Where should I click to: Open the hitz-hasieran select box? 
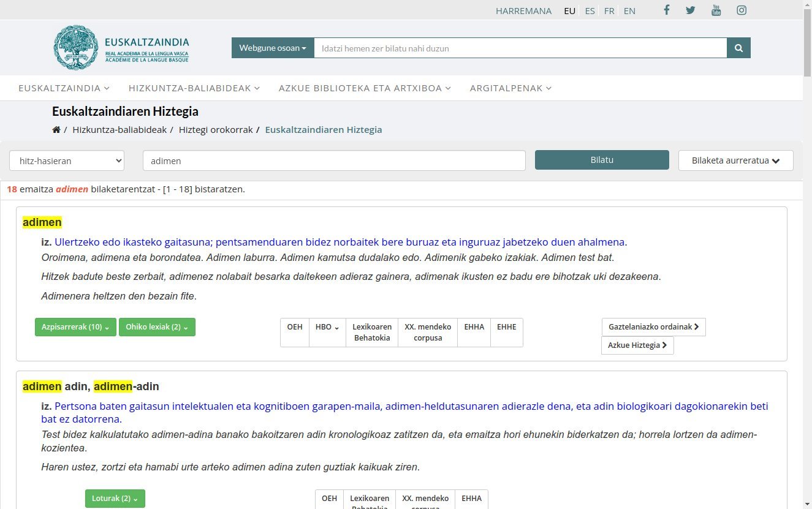pyautogui.click(x=67, y=160)
